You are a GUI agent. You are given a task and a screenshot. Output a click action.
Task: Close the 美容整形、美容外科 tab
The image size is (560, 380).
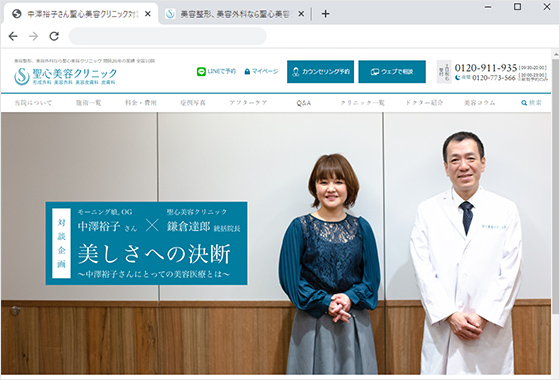tap(301, 14)
